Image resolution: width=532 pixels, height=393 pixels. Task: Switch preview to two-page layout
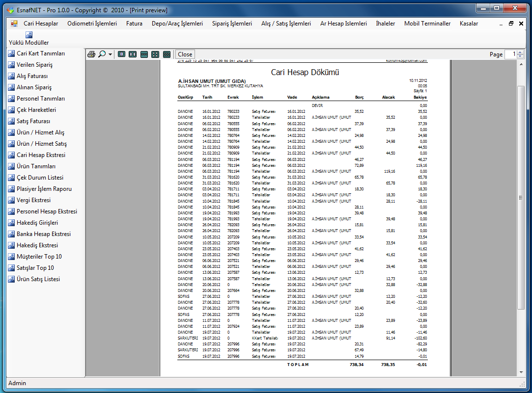133,54
